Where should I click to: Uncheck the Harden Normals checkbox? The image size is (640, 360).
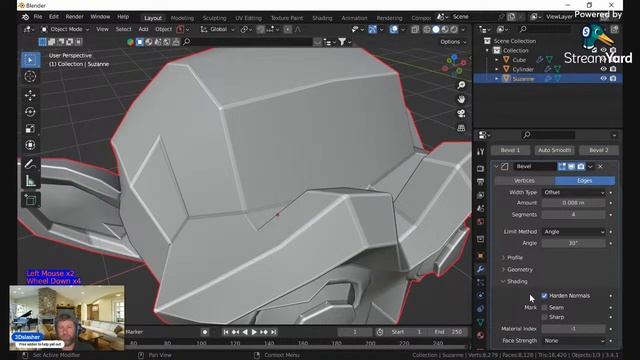pyautogui.click(x=544, y=296)
